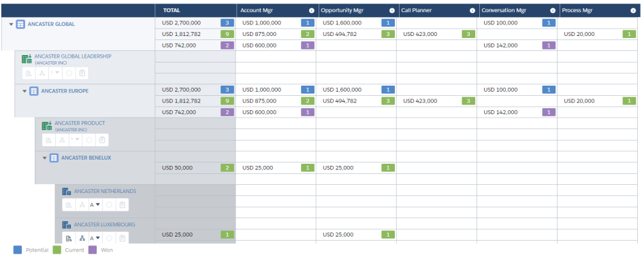Open the Ancaster Benelux account link
The height and width of the screenshot is (259, 644).
[86, 158]
